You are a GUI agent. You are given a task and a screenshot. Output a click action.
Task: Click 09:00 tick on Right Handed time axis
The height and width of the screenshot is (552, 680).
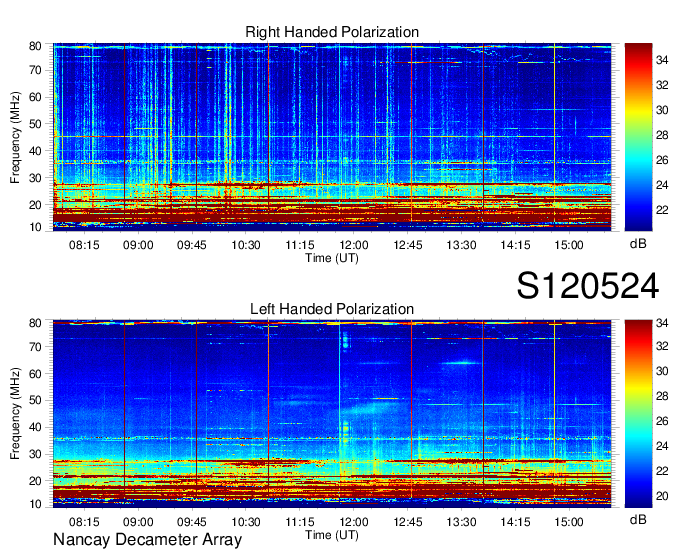pyautogui.click(x=138, y=245)
